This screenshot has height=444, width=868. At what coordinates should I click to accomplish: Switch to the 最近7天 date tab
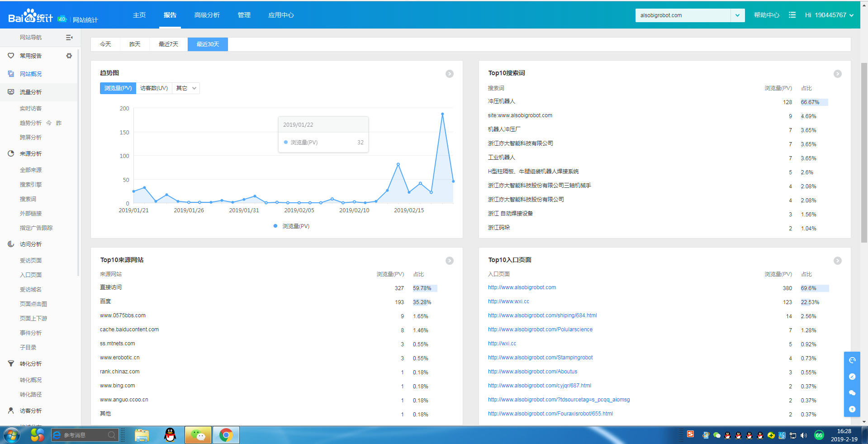(168, 44)
